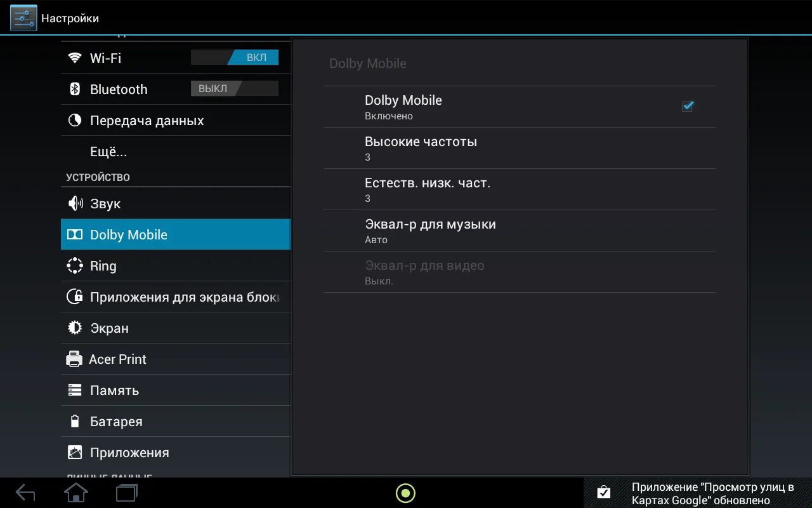Tap the Bluetooth icon
This screenshot has width=812, height=508.
(x=75, y=89)
